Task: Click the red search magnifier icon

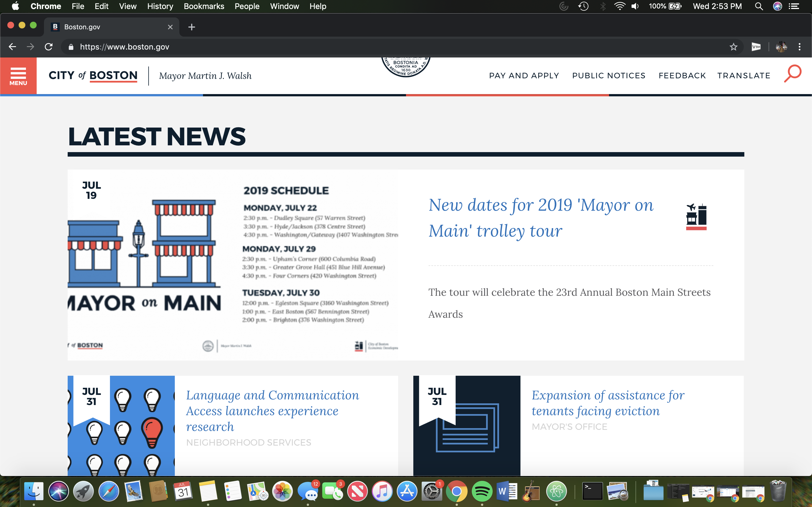Action: tap(793, 74)
